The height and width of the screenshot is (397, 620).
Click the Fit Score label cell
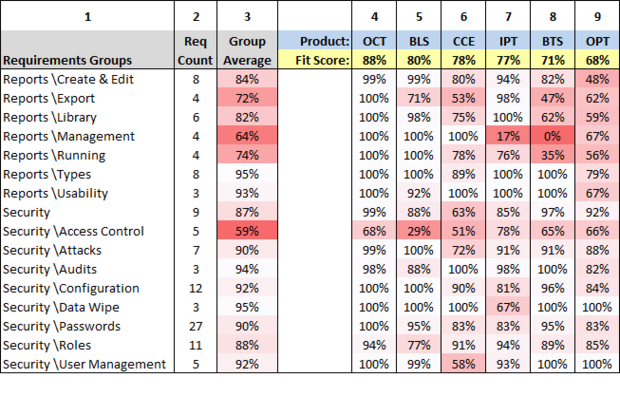tap(315, 60)
